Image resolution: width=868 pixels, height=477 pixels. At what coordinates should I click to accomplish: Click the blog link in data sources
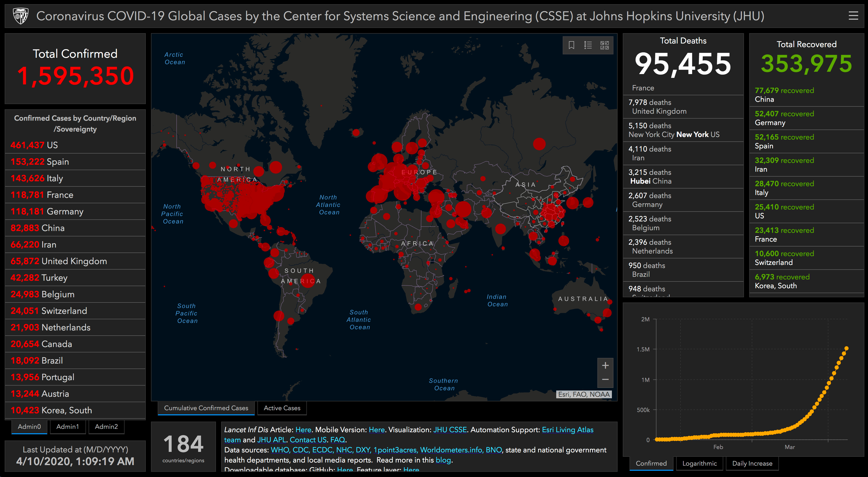(443, 460)
